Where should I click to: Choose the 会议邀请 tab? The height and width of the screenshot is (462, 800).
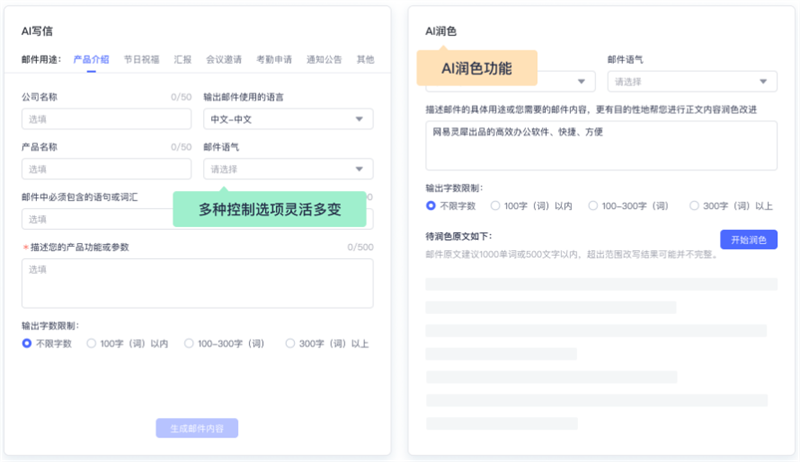[x=223, y=60]
